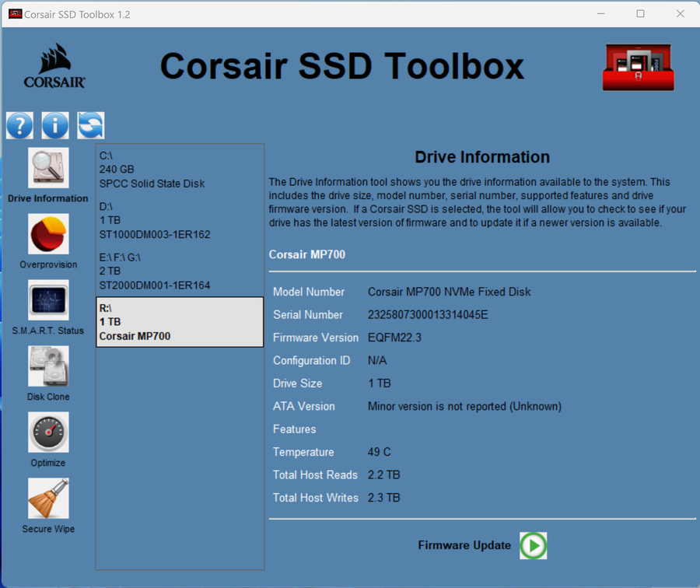Image resolution: width=700 pixels, height=588 pixels.
Task: Start Firmware Update with green play button
Action: tap(533, 545)
